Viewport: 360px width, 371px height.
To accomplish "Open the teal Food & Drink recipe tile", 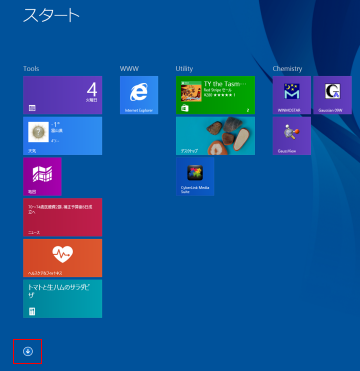I will (x=62, y=298).
